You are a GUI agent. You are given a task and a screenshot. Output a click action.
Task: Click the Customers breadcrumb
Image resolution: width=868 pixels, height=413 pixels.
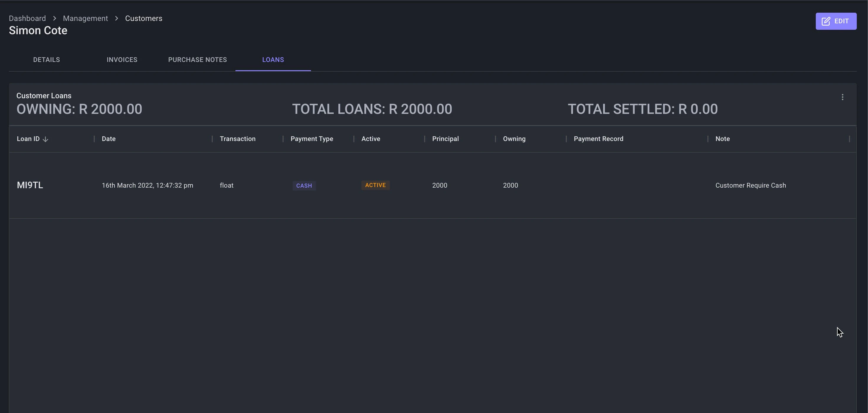coord(144,18)
